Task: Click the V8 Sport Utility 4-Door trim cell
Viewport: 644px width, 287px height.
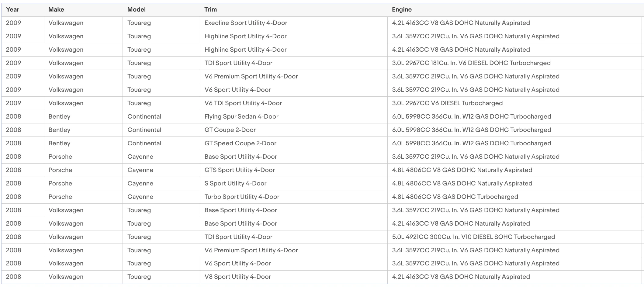Action: tap(293, 277)
